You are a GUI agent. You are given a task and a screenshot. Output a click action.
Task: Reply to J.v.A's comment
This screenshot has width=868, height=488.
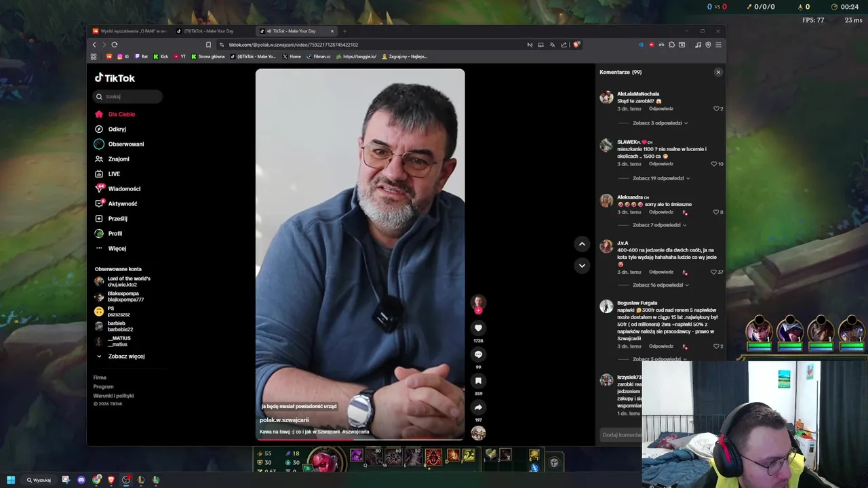(661, 272)
